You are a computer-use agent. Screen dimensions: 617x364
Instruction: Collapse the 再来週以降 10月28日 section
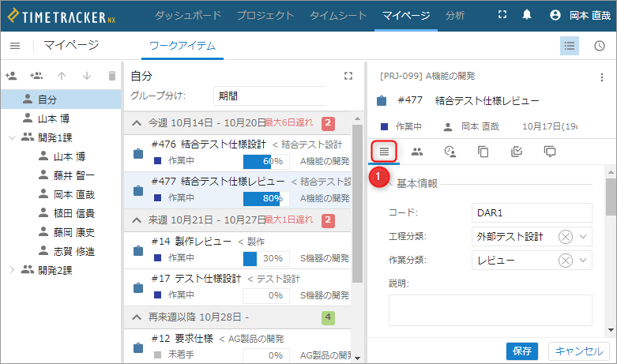pyautogui.click(x=137, y=317)
